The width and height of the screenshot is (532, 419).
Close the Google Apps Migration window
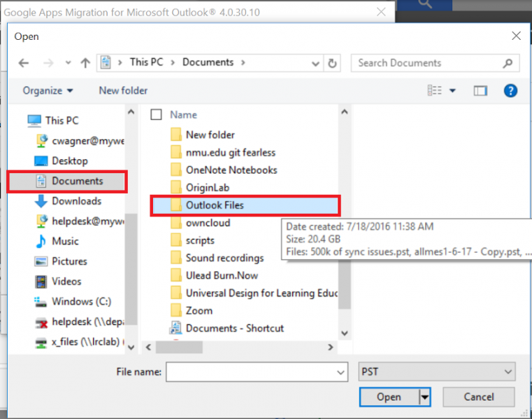point(381,12)
